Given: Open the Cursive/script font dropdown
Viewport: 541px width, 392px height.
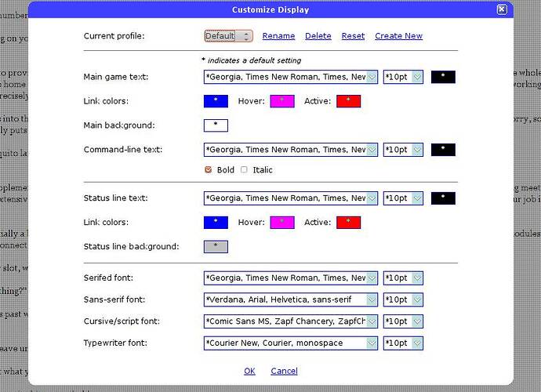Looking at the screenshot, I should 291,321.
